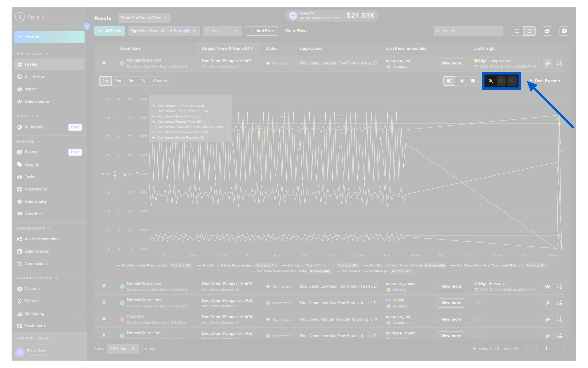Click the Data Quality icon

point(20,202)
